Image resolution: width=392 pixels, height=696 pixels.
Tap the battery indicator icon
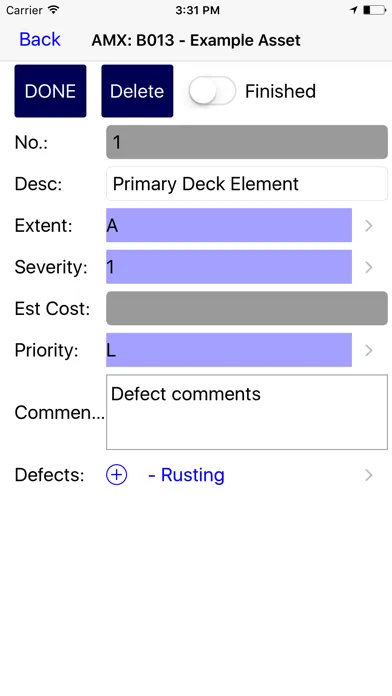375,10
